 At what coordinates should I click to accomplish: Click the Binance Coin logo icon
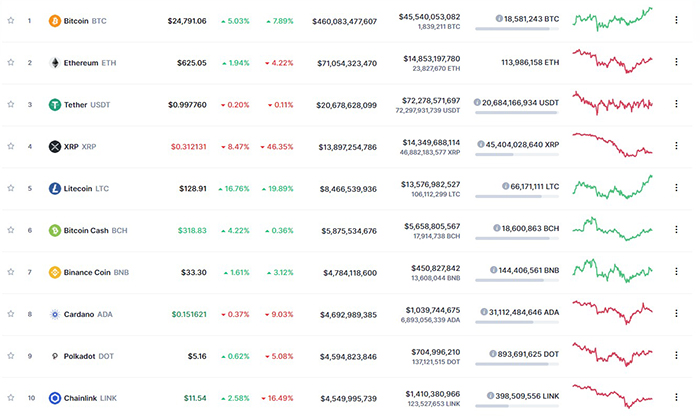tap(55, 272)
